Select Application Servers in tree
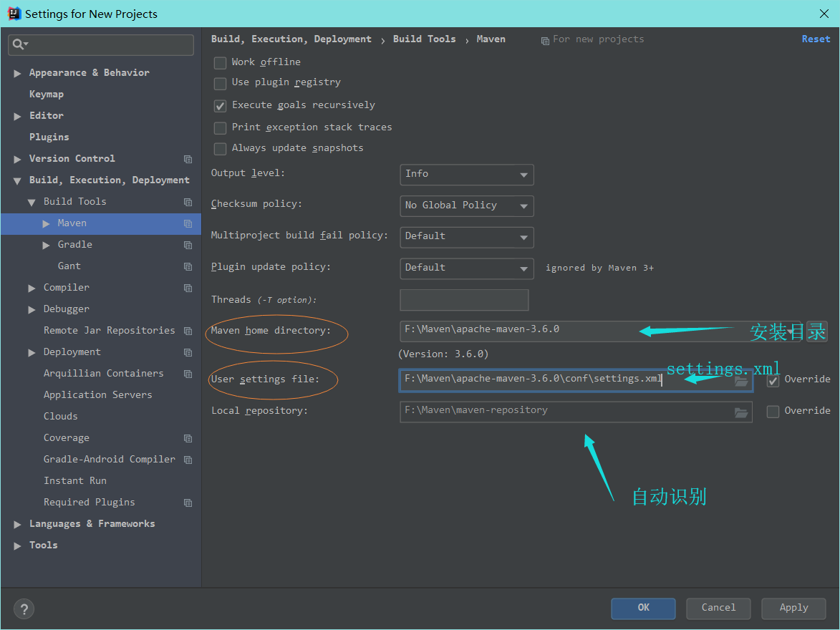 (x=98, y=394)
